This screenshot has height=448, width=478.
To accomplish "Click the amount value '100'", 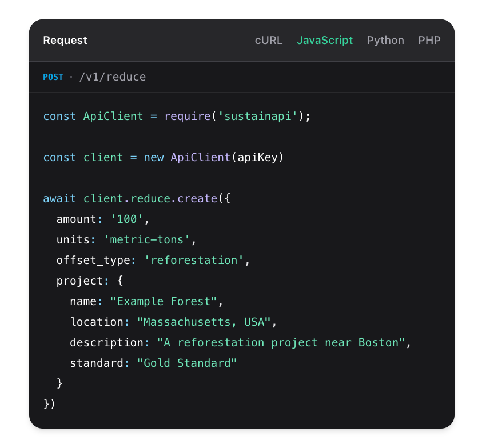I will point(129,219).
